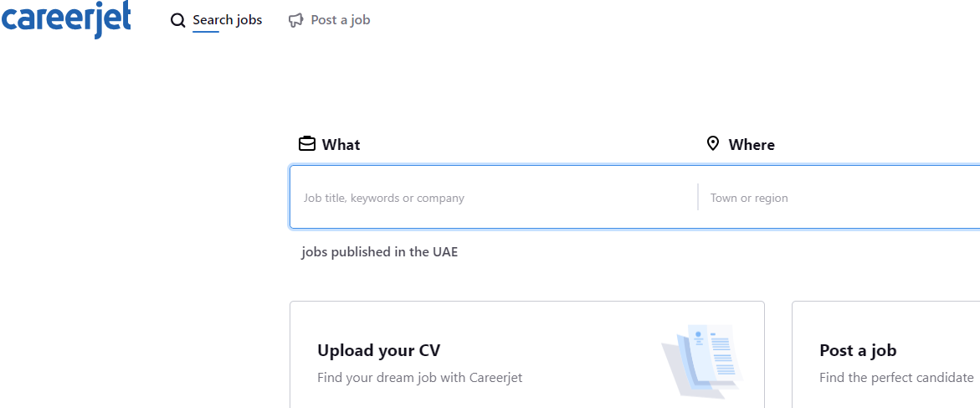This screenshot has height=408, width=980.
Task: Click the Careerjet logo
Action: tap(66, 18)
